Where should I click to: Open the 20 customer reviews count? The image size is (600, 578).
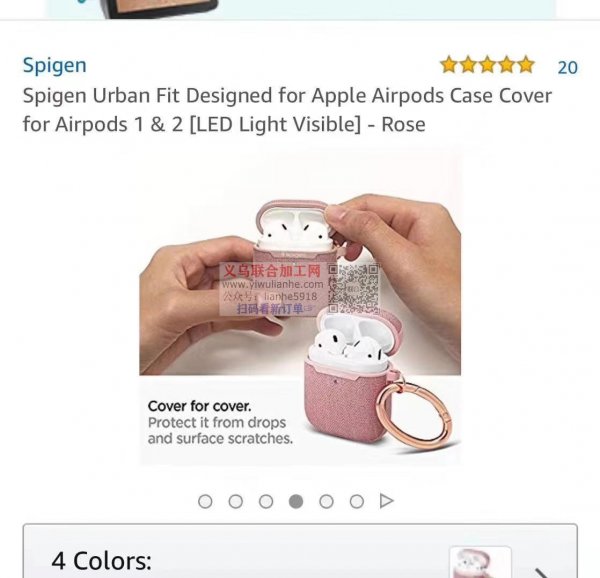coord(567,68)
